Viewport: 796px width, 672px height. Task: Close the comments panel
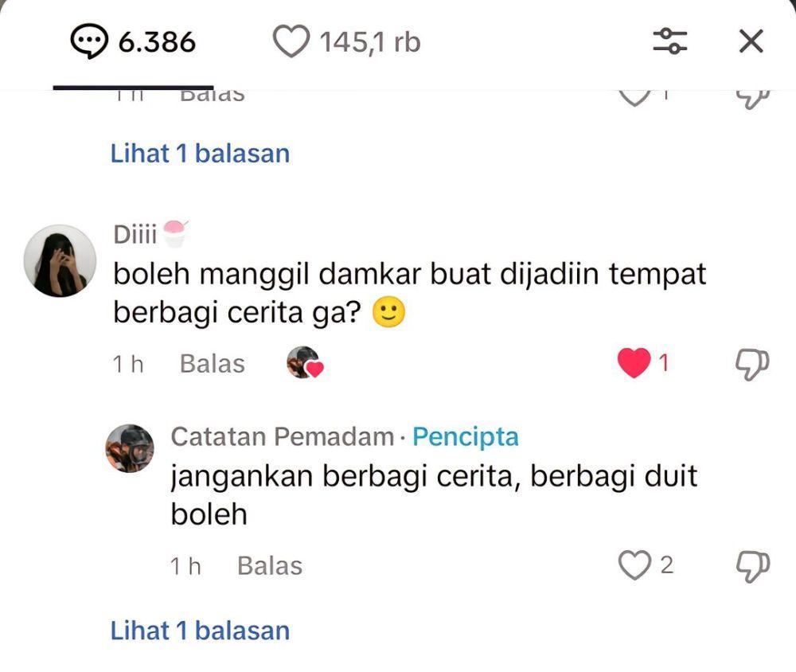(x=751, y=41)
